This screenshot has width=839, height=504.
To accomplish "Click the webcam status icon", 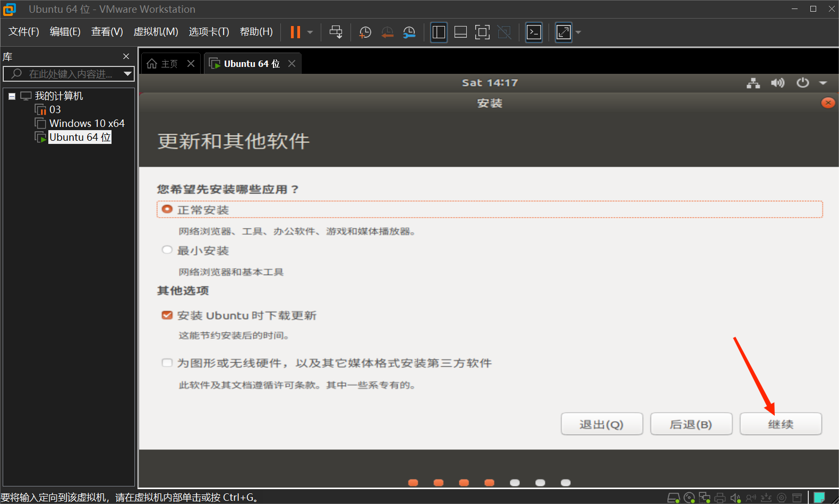I will click(782, 498).
